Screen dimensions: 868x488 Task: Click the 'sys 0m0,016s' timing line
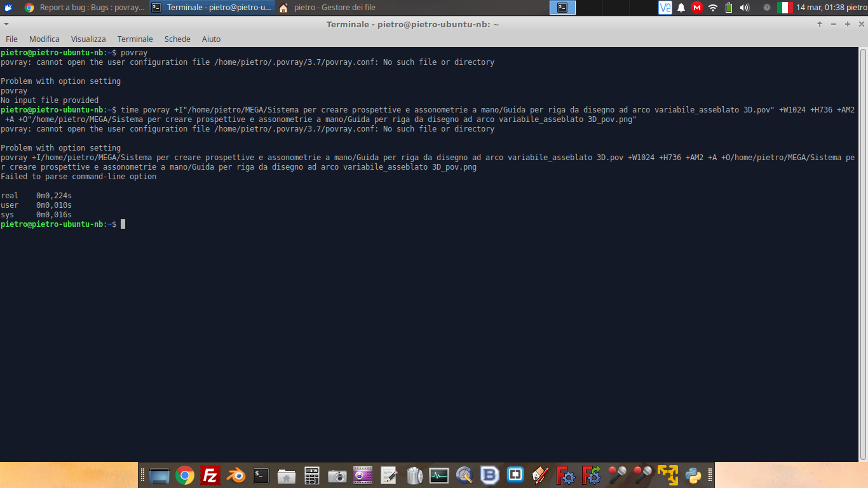click(x=36, y=215)
